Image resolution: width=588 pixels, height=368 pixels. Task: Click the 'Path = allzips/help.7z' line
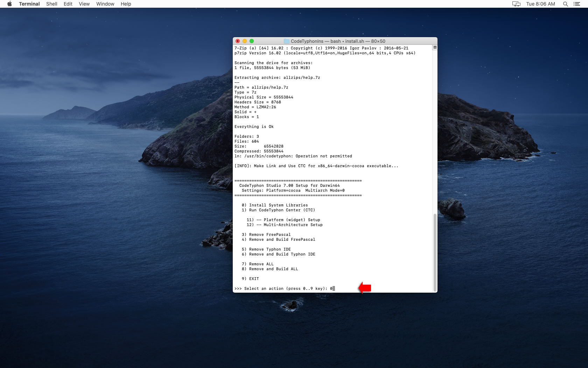point(261,87)
